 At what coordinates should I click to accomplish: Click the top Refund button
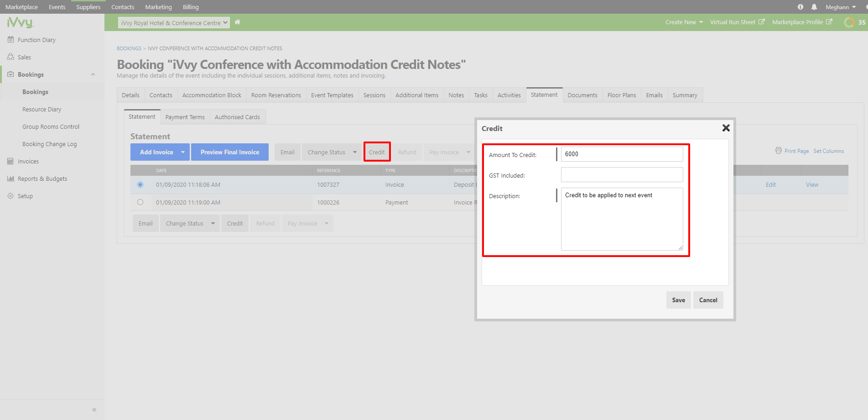(x=407, y=152)
